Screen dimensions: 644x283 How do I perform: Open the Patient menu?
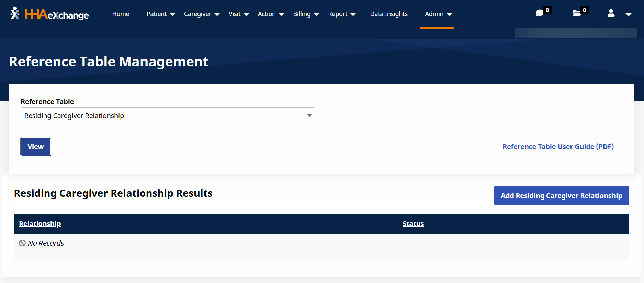pos(160,14)
